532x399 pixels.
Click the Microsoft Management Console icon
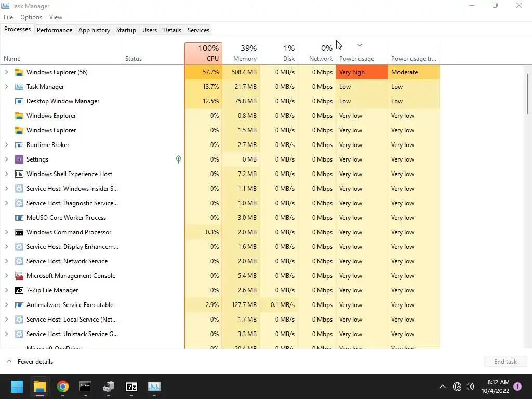point(19,276)
